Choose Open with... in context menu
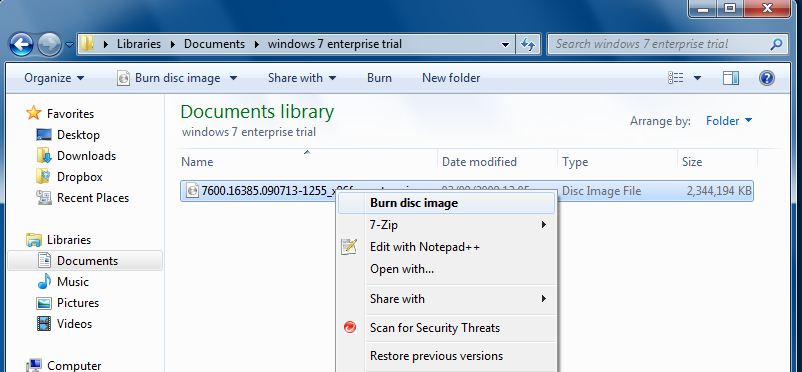 446,269
